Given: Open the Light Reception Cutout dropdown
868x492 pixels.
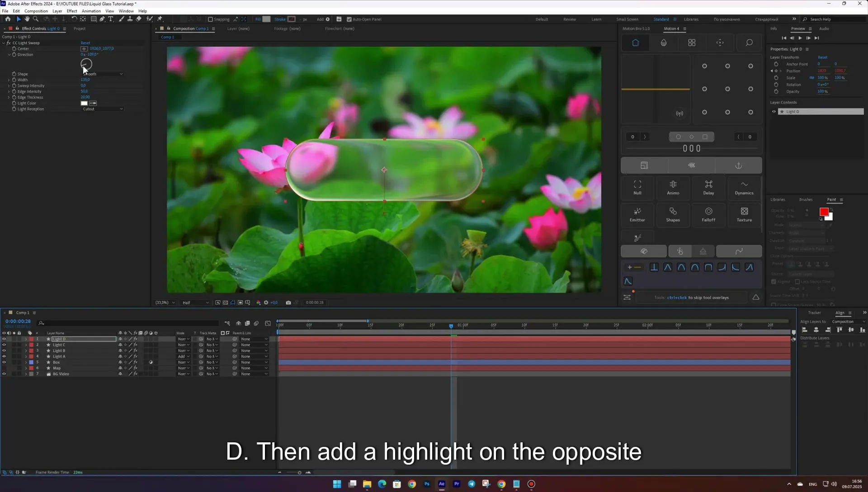Looking at the screenshot, I should (x=103, y=109).
